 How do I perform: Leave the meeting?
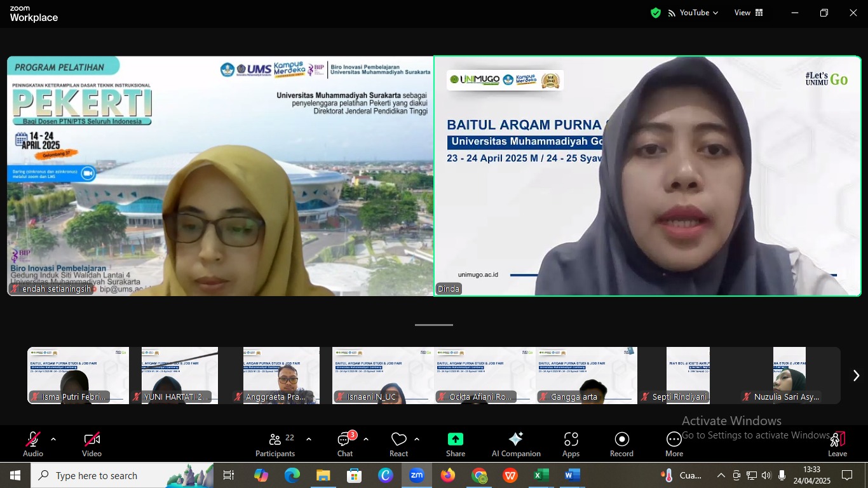coord(837,444)
